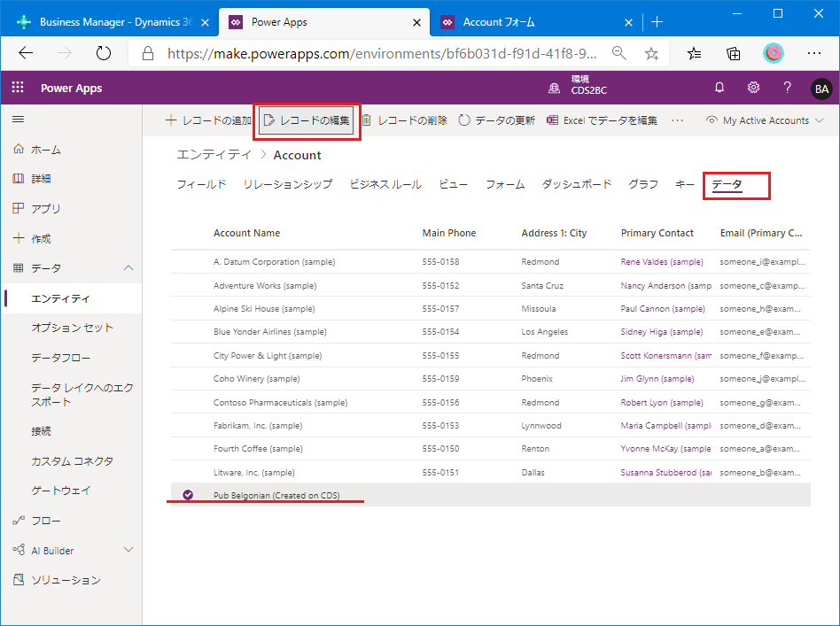Switch to the フィールド tab
840x626 pixels.
(x=201, y=184)
